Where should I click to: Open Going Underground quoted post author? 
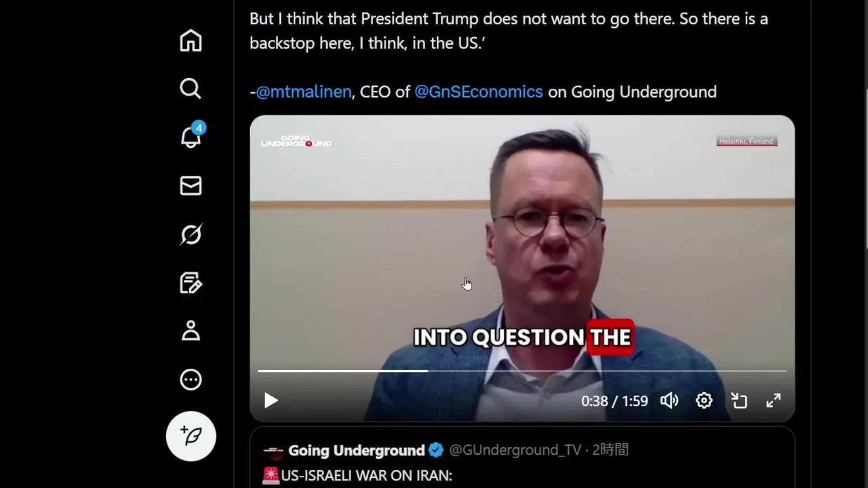pos(356,450)
